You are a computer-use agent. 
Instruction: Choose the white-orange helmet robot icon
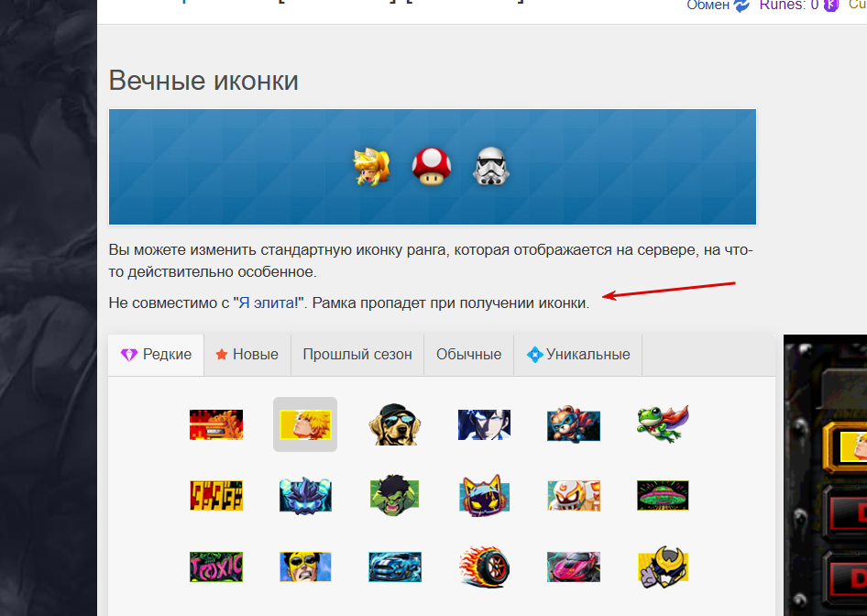coord(574,495)
